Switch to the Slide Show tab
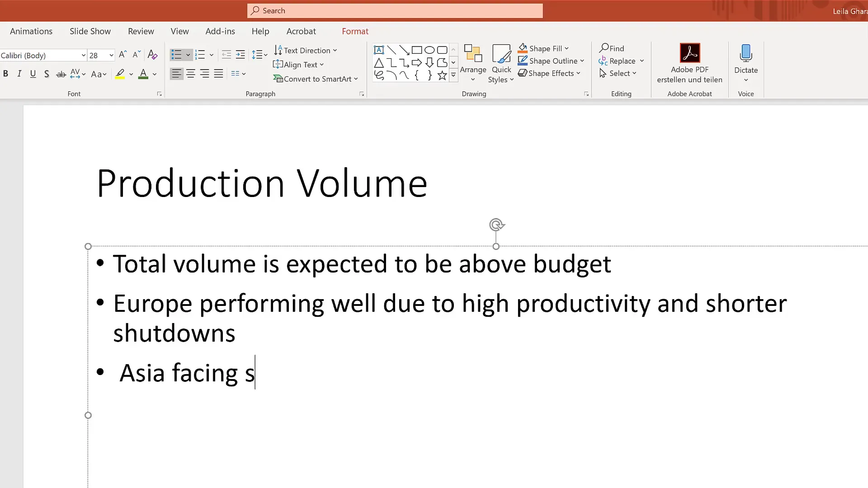The height and width of the screenshot is (488, 868). coord(90,31)
